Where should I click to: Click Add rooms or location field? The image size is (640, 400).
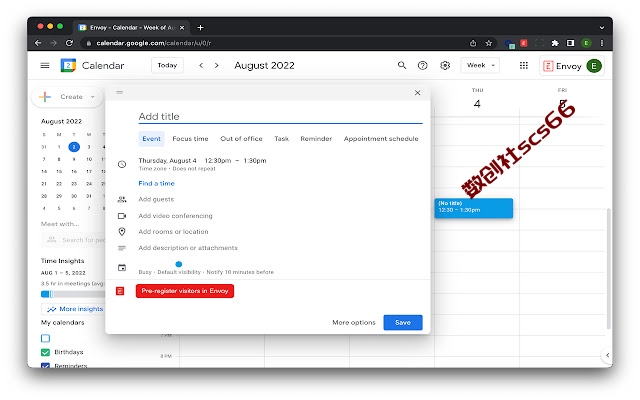(173, 232)
